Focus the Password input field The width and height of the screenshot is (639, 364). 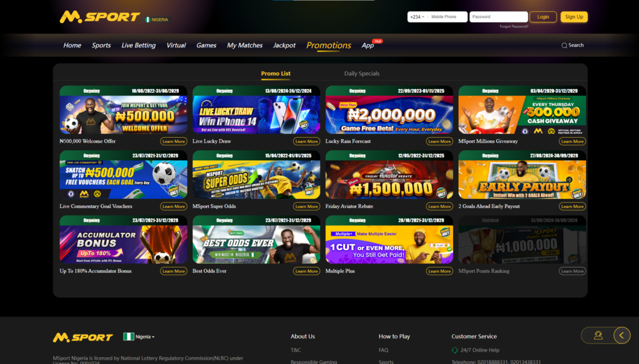click(499, 17)
